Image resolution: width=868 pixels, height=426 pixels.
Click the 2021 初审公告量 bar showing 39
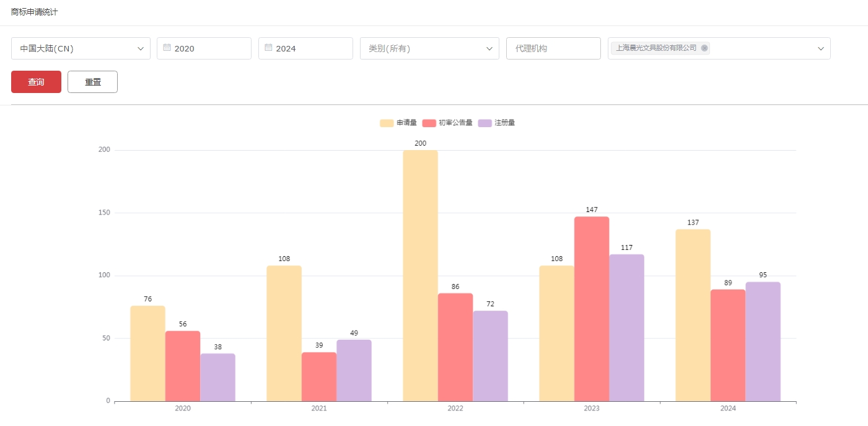[319, 376]
